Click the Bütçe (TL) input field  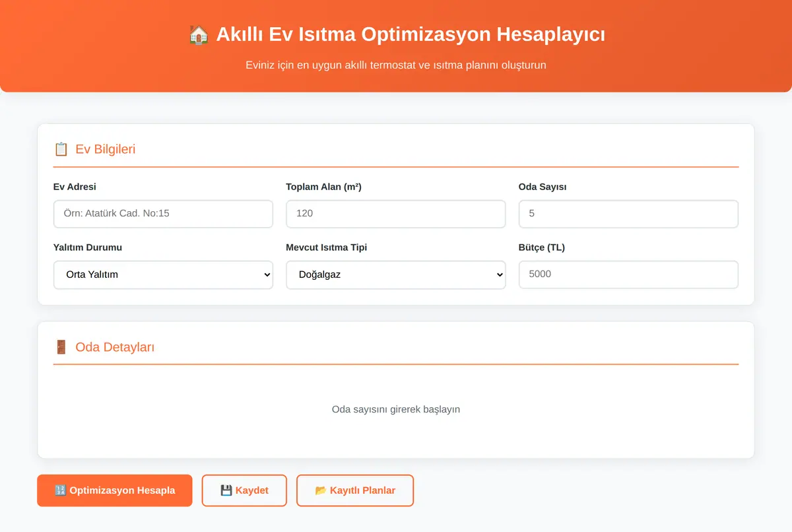point(628,275)
